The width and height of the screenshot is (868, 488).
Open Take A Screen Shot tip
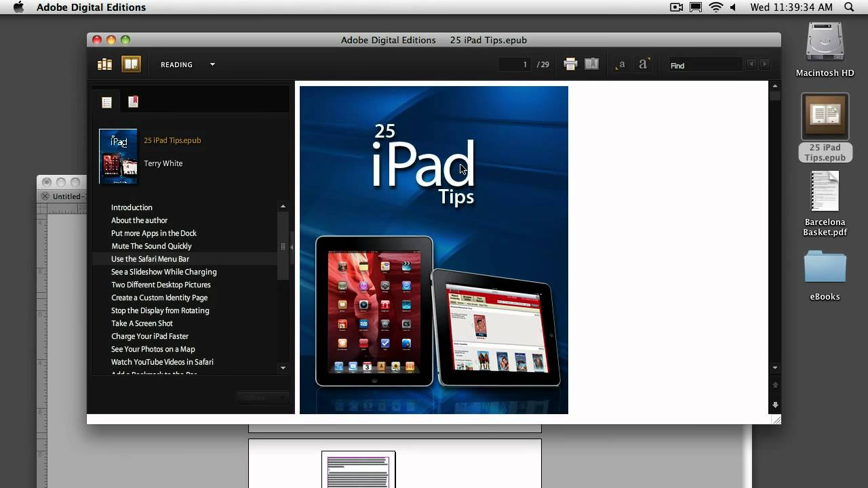(x=142, y=323)
